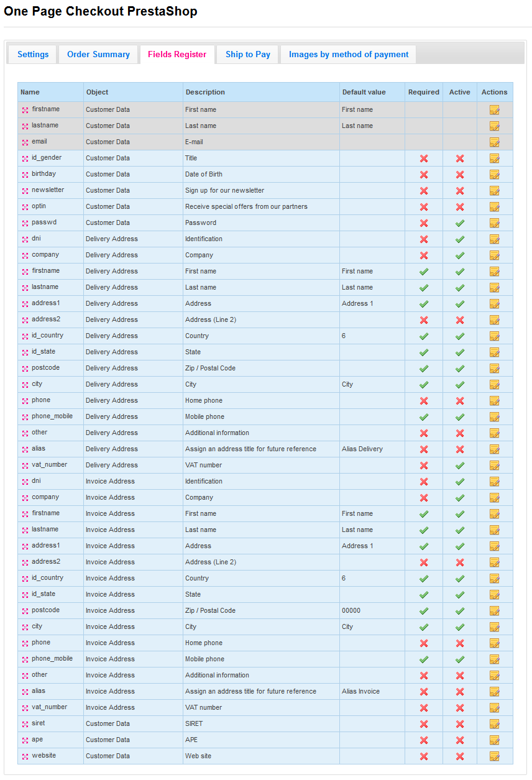Open the Settings tab
532x780 pixels.
(33, 54)
